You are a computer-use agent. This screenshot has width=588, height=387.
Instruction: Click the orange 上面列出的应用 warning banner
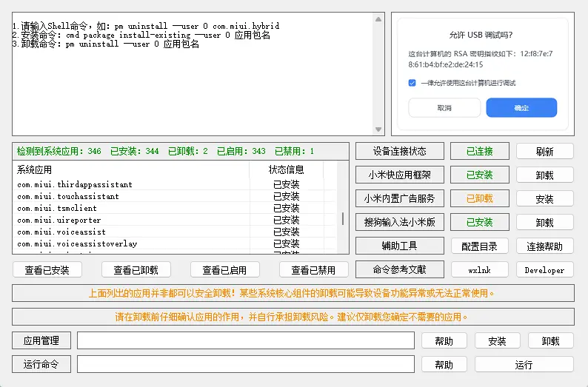(x=293, y=293)
